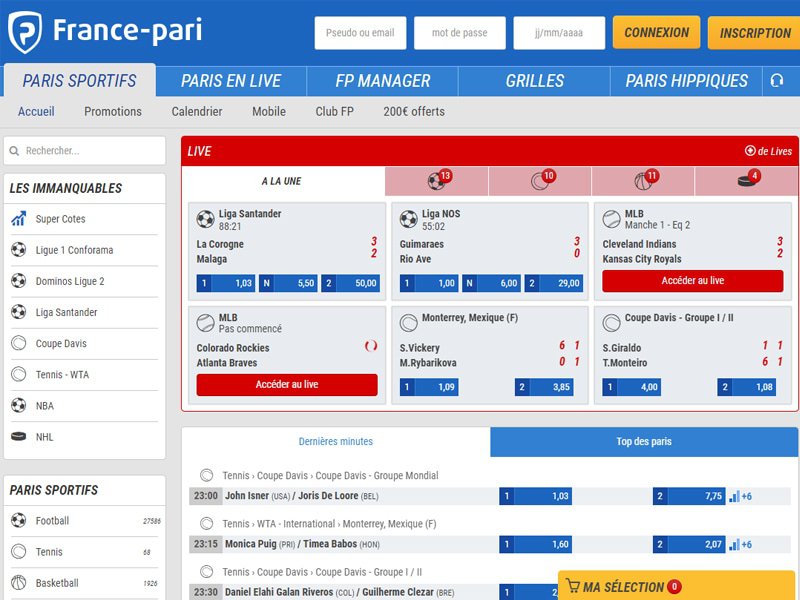This screenshot has width=800, height=600.
Task: Focus the jj/mm/aaaa birthdate field
Action: pos(559,33)
